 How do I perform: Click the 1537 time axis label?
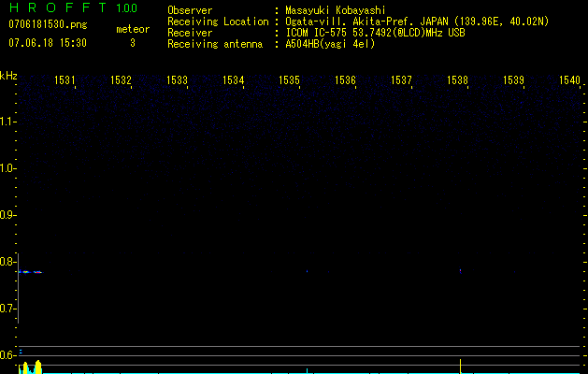point(401,80)
